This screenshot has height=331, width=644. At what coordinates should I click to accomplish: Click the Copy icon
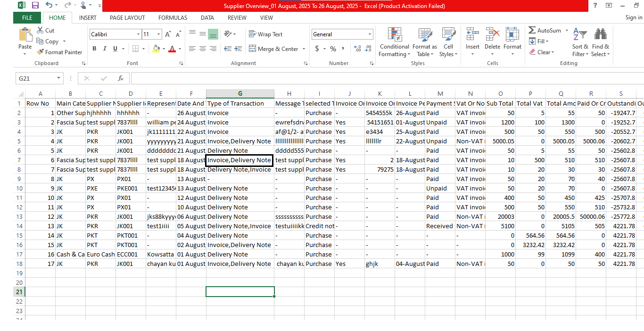coord(40,41)
